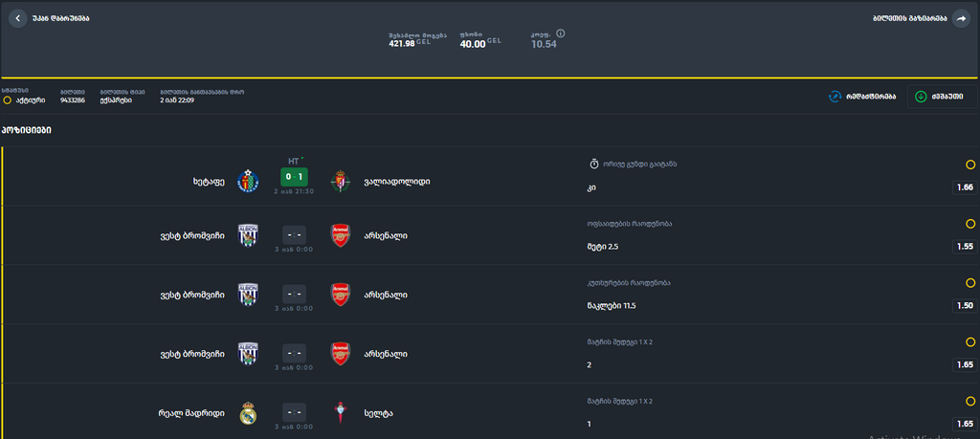
Task: Open the coefficient info icon
Action: (561, 33)
